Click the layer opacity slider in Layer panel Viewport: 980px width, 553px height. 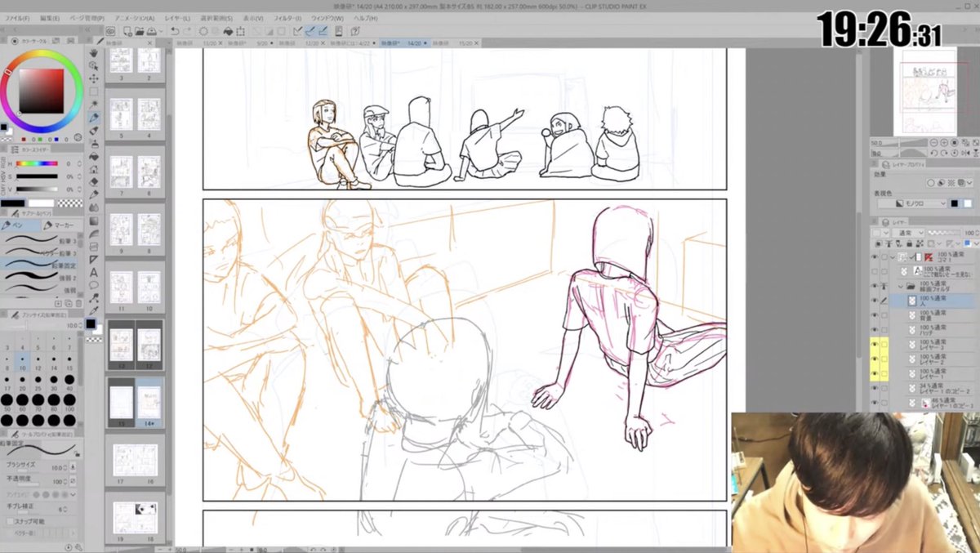click(944, 233)
